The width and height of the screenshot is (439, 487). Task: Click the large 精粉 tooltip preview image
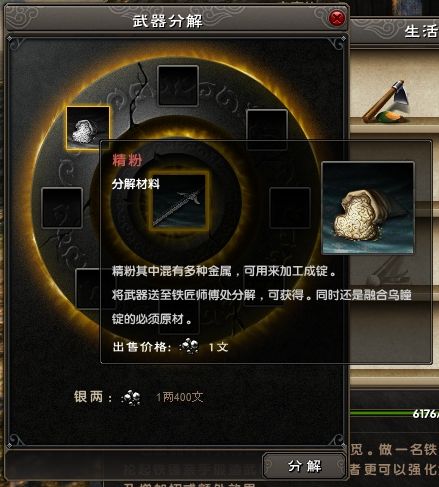[368, 208]
